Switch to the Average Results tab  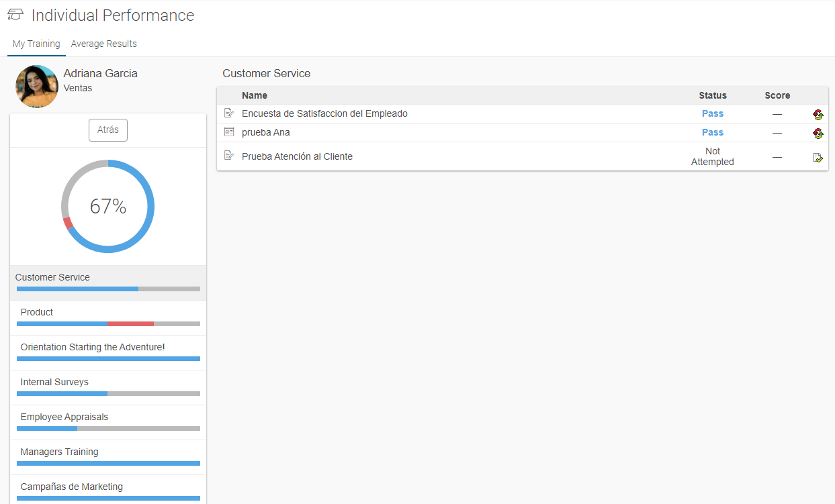[103, 44]
